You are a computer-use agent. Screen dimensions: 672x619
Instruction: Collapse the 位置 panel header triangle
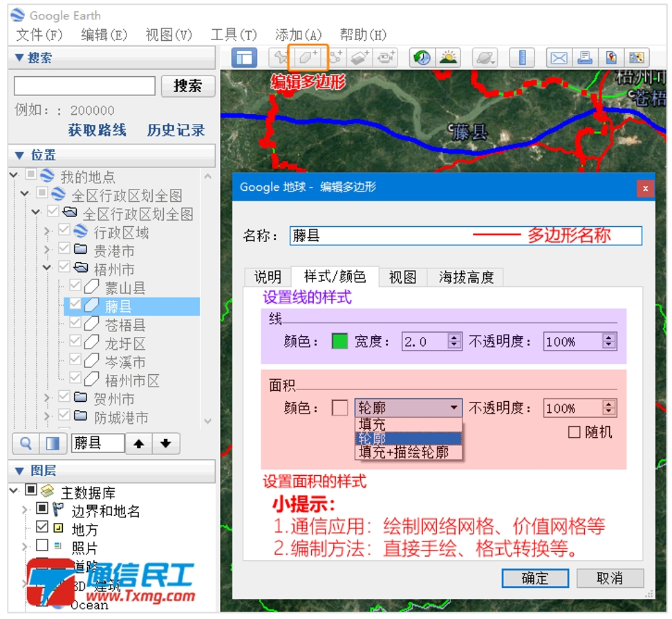coord(19,155)
